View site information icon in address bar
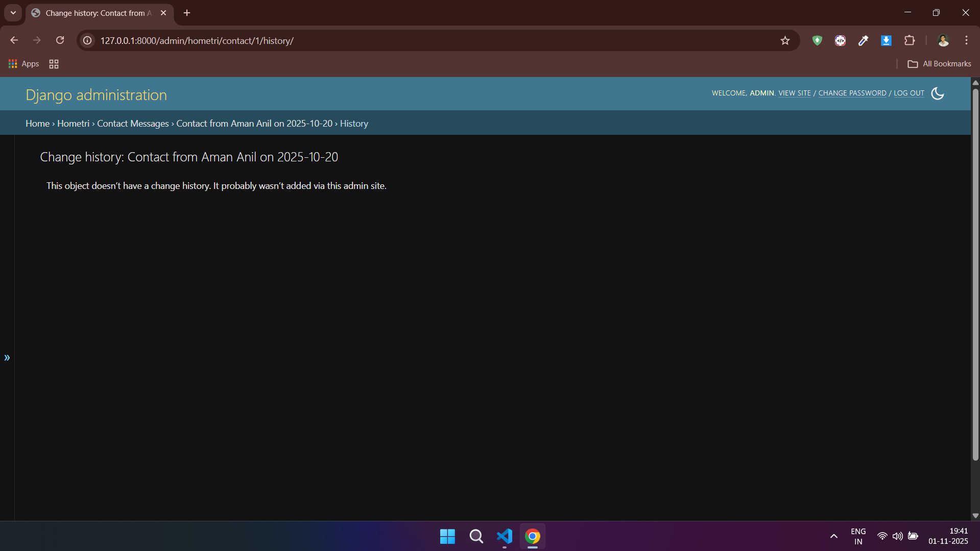Image resolution: width=980 pixels, height=551 pixels. (87, 40)
